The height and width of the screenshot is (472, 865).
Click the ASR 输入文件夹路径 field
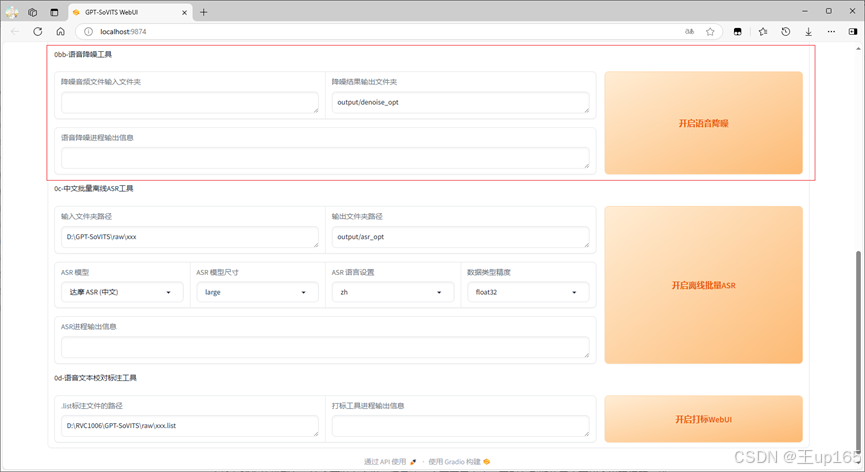coord(190,237)
